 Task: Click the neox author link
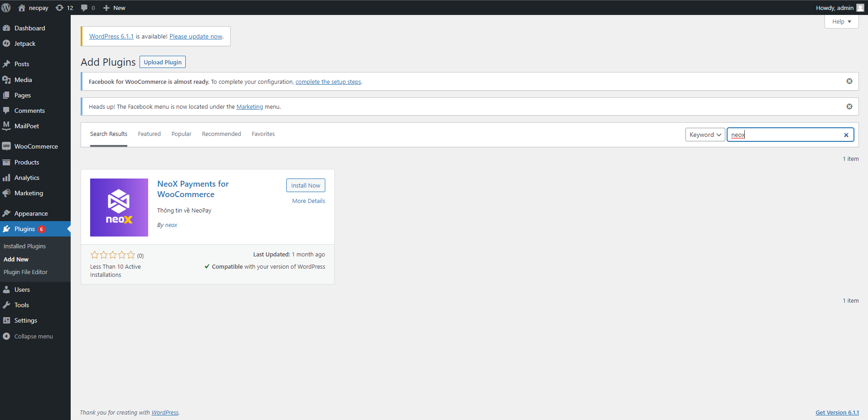(171, 225)
